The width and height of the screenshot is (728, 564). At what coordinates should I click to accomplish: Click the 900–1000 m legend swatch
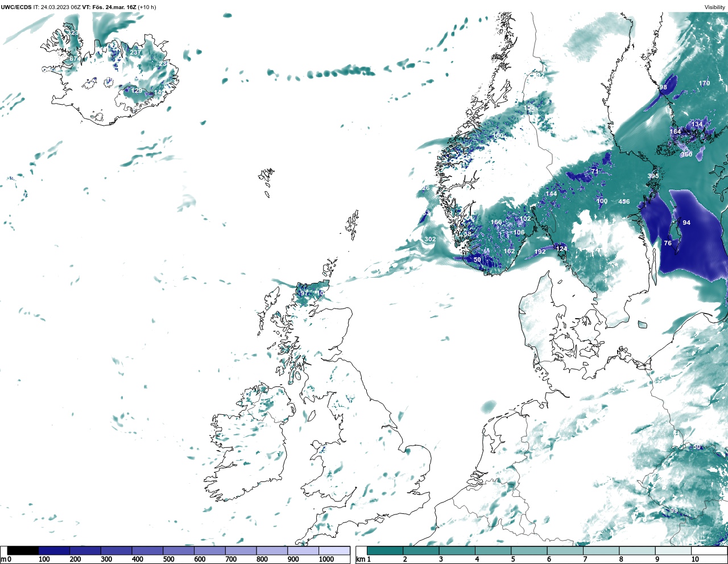[x=303, y=551]
